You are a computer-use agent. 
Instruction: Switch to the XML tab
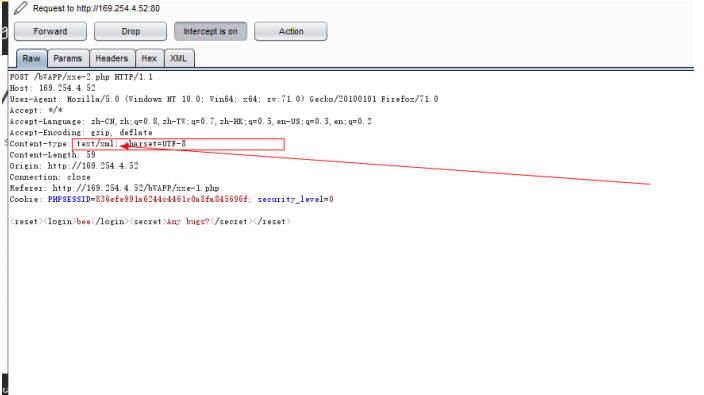tap(179, 58)
